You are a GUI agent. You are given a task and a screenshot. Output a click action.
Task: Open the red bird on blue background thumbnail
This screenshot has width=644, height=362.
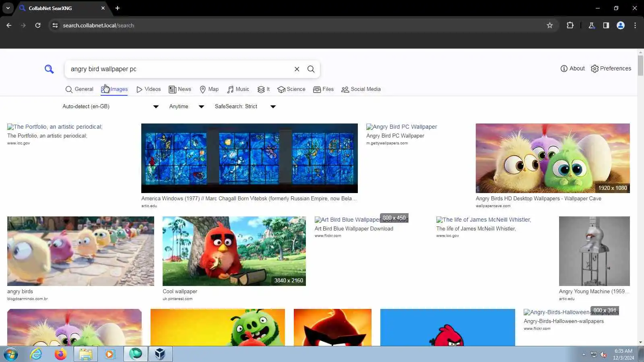(x=448, y=327)
